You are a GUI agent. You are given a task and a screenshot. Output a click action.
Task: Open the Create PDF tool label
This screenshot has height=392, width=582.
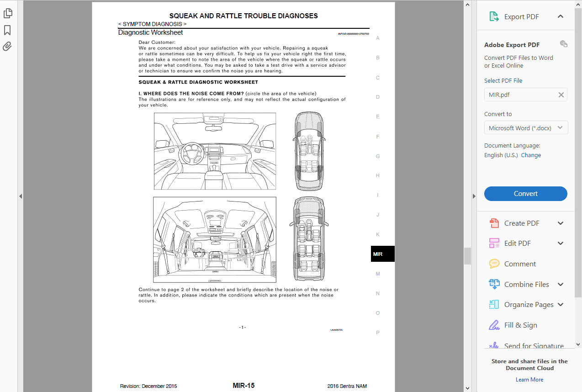[522, 223]
